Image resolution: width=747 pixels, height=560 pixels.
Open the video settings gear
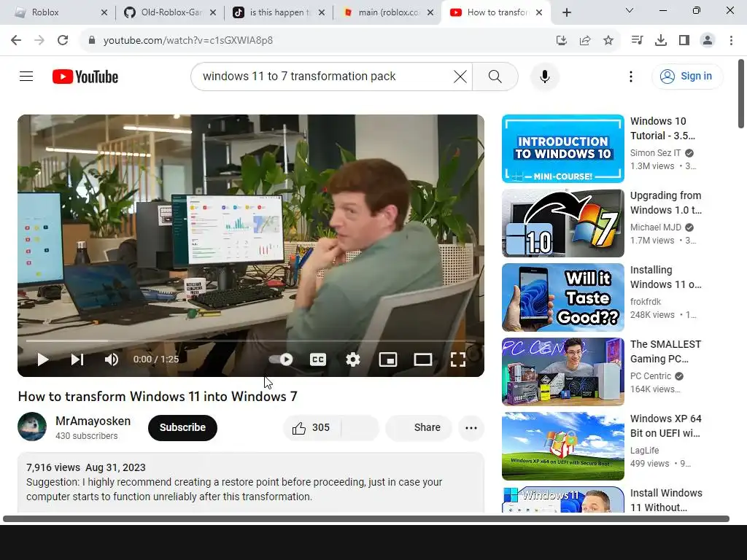(x=352, y=359)
